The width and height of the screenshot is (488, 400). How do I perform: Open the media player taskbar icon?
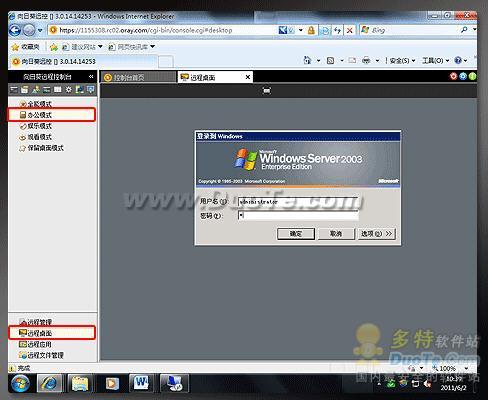click(112, 384)
